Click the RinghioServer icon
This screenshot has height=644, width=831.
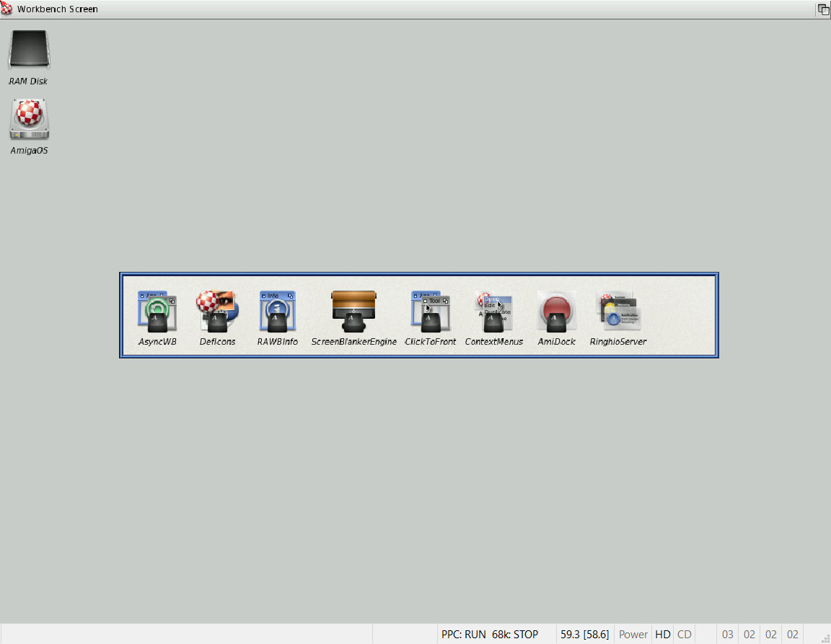[x=618, y=312]
